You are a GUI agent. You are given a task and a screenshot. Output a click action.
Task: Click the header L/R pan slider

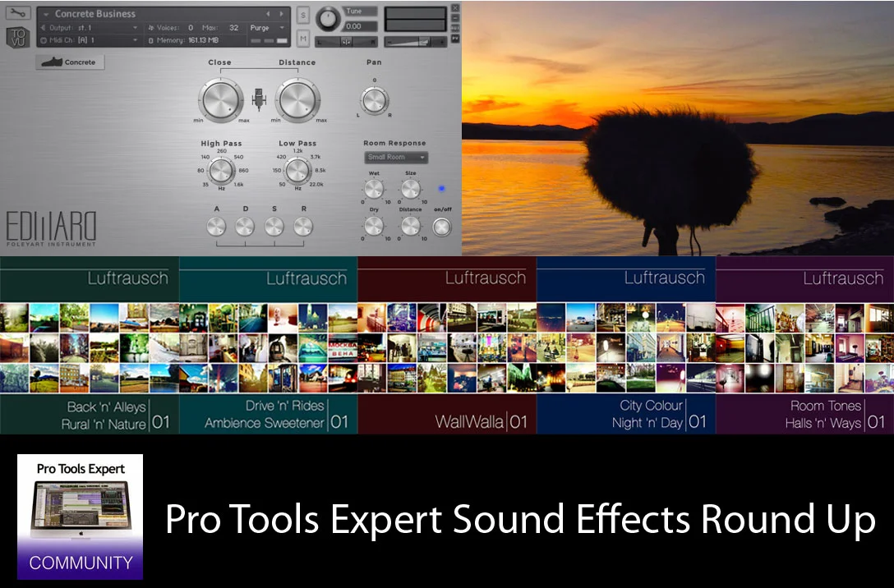point(347,42)
